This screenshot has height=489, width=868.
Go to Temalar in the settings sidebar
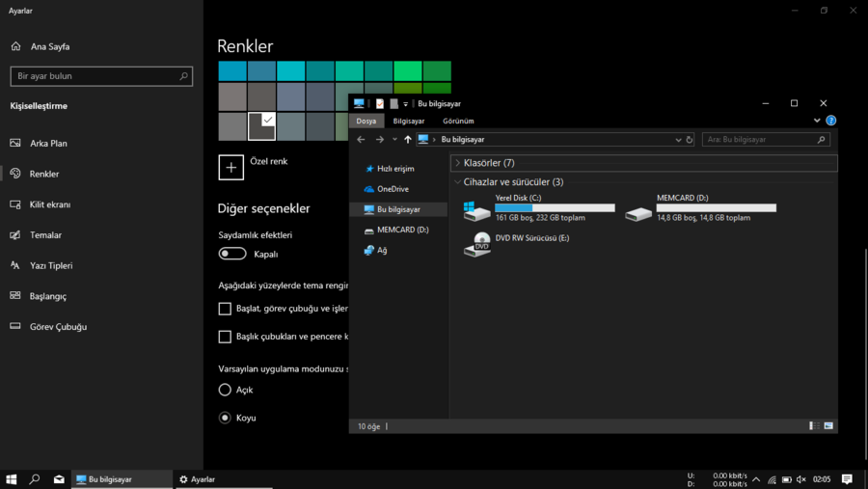pos(45,235)
